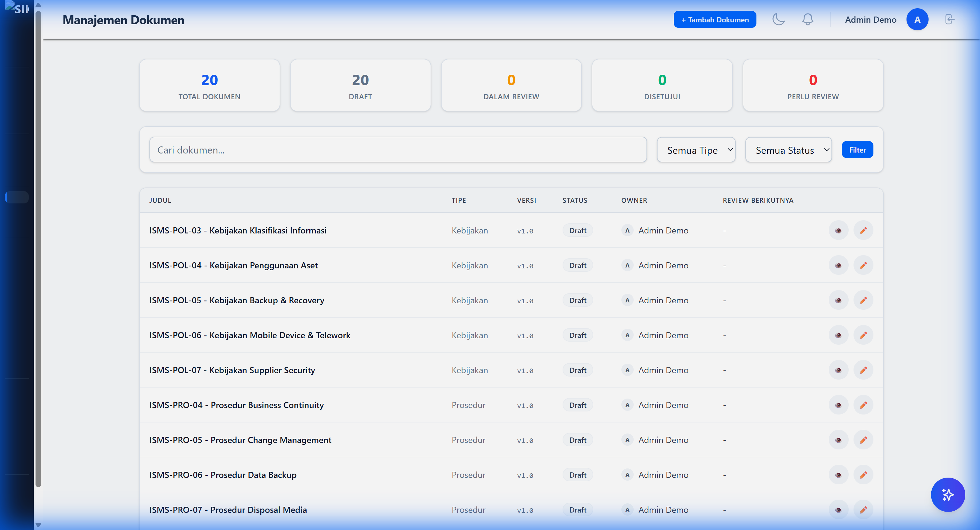The width and height of the screenshot is (980, 530).
Task: Edit ISMS-POL-04 using pencil icon
Action: pos(863,266)
